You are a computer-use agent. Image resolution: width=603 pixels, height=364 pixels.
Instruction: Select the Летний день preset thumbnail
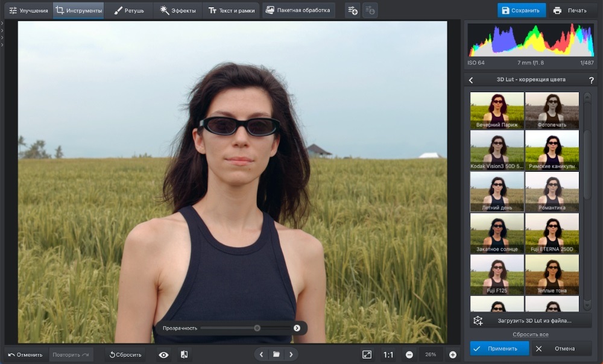[496, 190]
